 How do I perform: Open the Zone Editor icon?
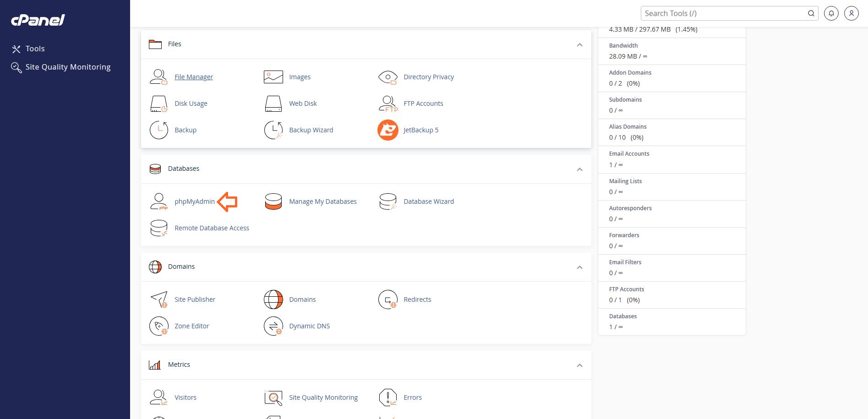pos(158,326)
